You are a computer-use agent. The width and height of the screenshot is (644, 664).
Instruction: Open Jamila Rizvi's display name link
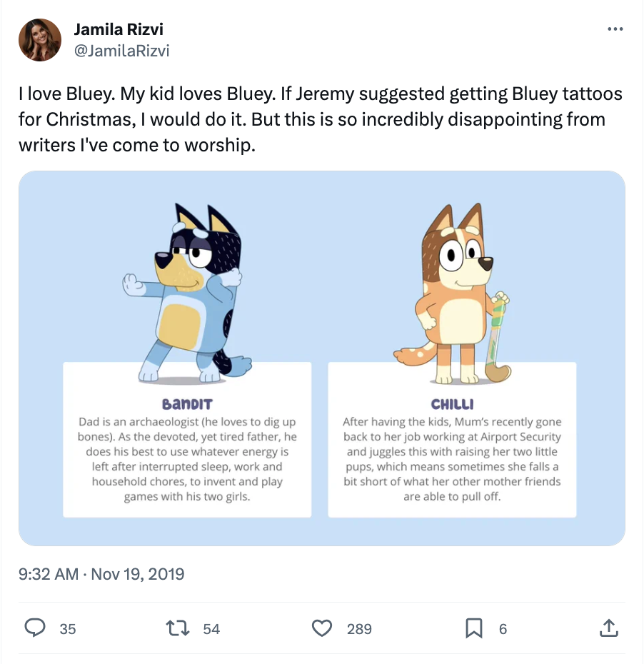(x=119, y=29)
